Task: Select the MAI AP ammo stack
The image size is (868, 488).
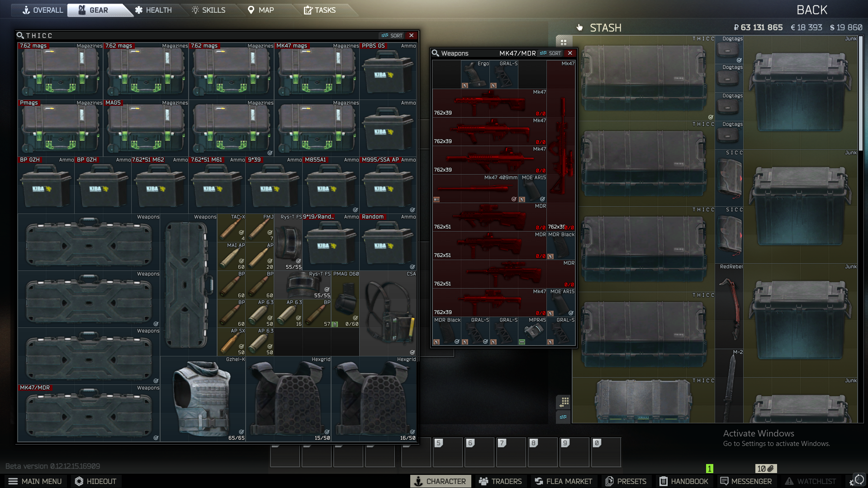Action: pos(232,256)
